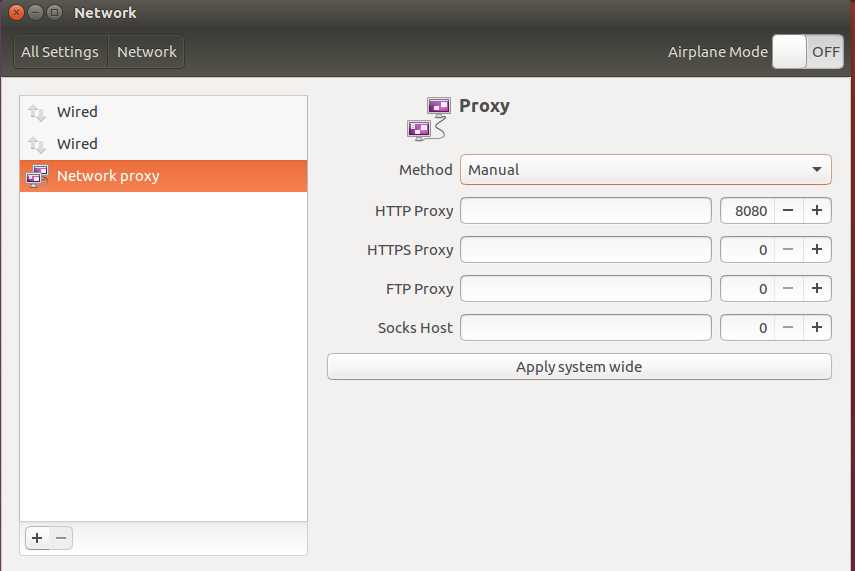Click the FTP Proxy port value field
The height and width of the screenshot is (571, 855).
pyautogui.click(x=748, y=288)
